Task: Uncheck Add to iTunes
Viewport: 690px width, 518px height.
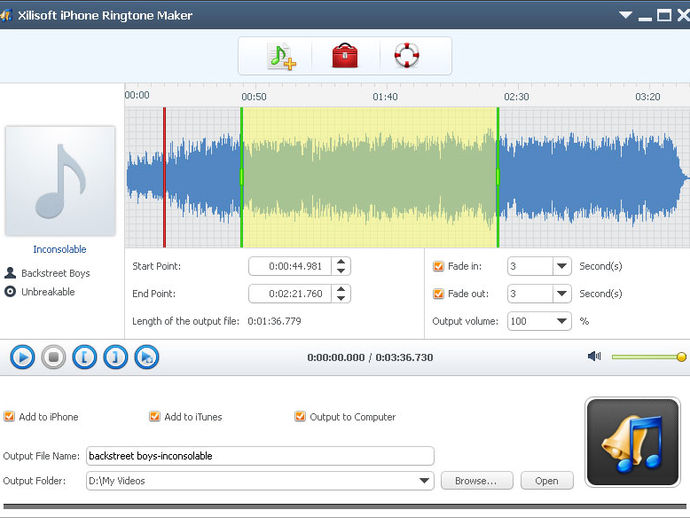Action: click(154, 416)
